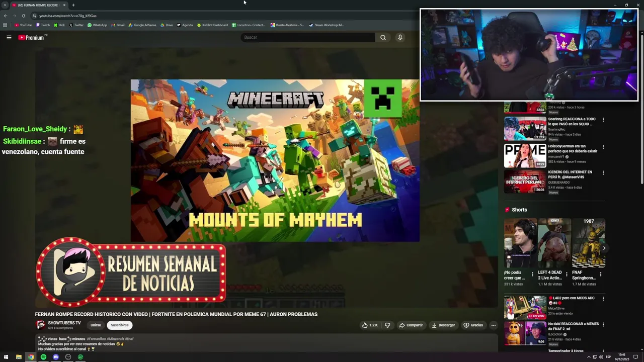Switch to Discord in the taskbar
Screen dimensions: 644x362
[56, 357]
